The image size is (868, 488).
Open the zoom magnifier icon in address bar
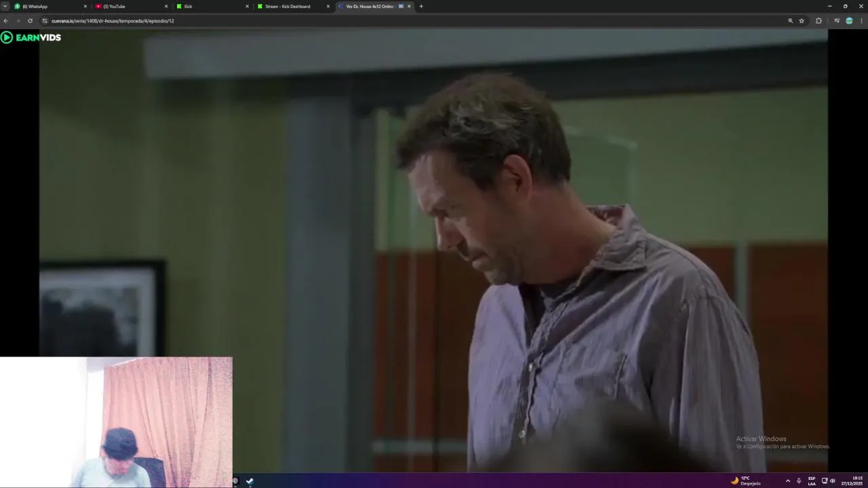[x=790, y=21]
